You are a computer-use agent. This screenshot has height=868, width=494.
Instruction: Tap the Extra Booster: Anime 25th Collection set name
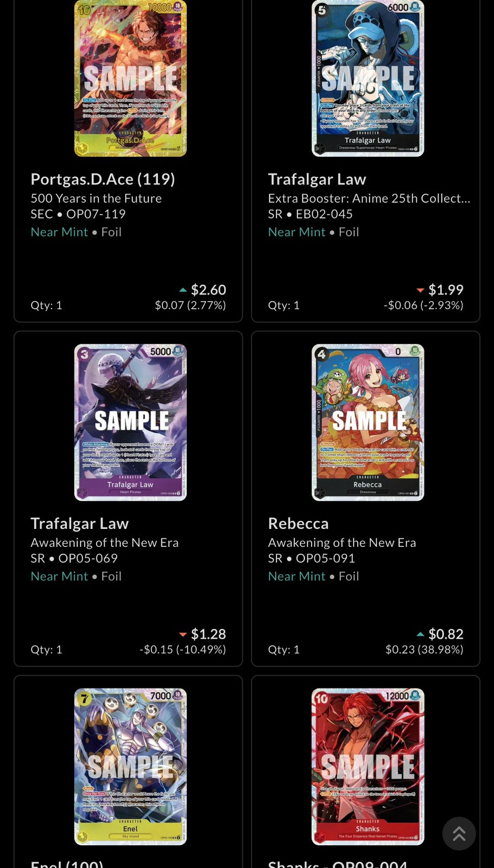tap(369, 198)
